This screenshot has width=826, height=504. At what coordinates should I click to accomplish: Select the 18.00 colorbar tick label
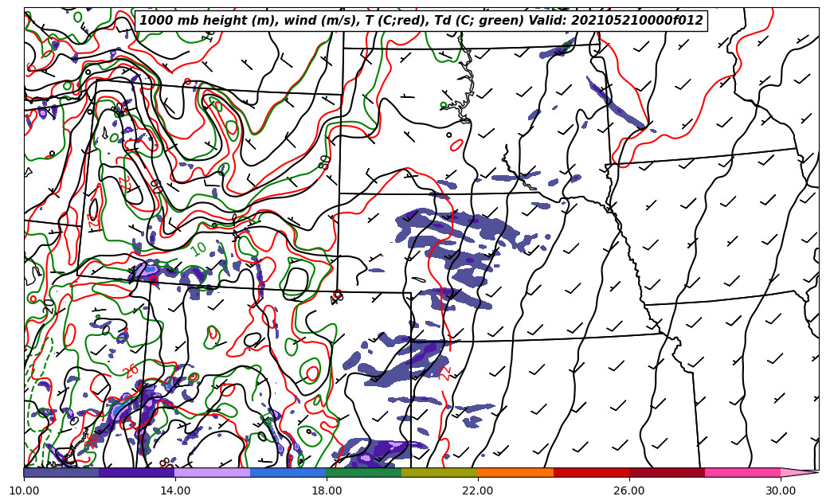pyautogui.click(x=327, y=490)
